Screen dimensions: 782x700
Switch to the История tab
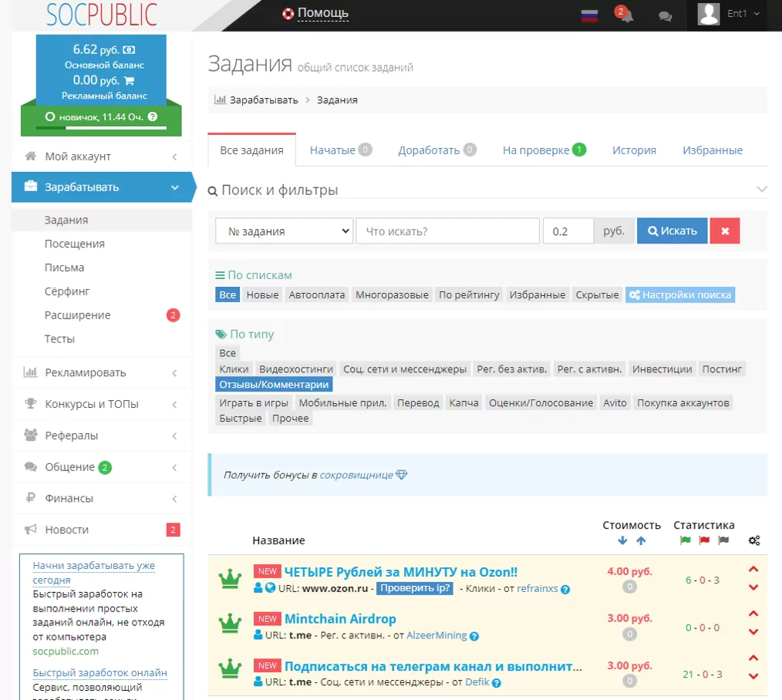[x=634, y=150]
